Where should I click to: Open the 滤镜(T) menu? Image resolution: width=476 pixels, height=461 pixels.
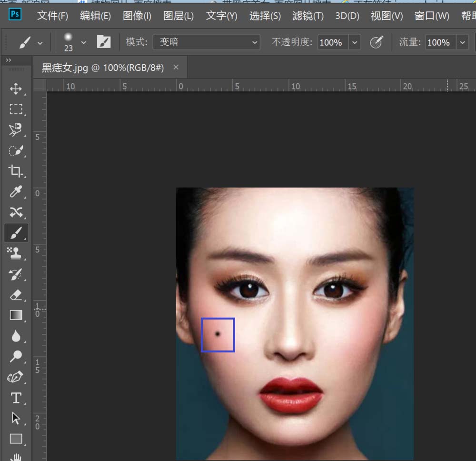[x=307, y=16]
